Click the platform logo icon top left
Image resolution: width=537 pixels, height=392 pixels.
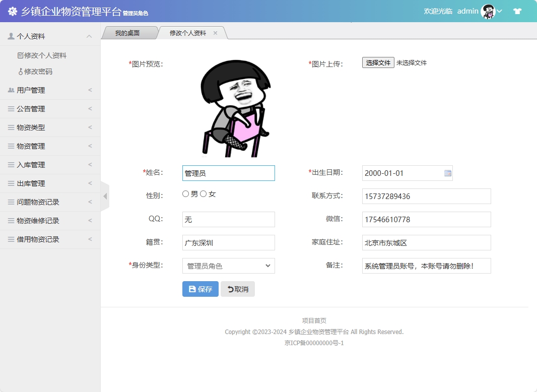pyautogui.click(x=12, y=11)
